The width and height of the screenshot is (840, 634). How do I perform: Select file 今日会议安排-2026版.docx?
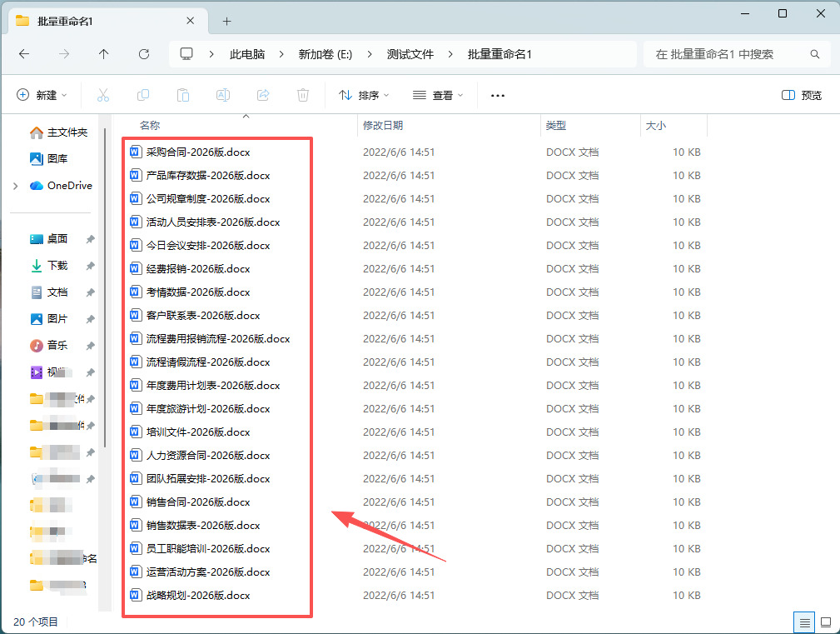208,246
